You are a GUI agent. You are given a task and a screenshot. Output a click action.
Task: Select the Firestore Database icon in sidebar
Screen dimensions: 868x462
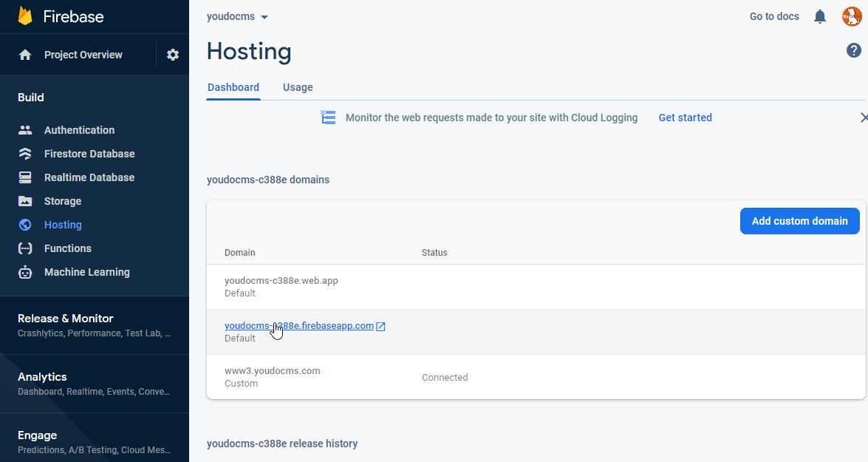pyautogui.click(x=25, y=153)
